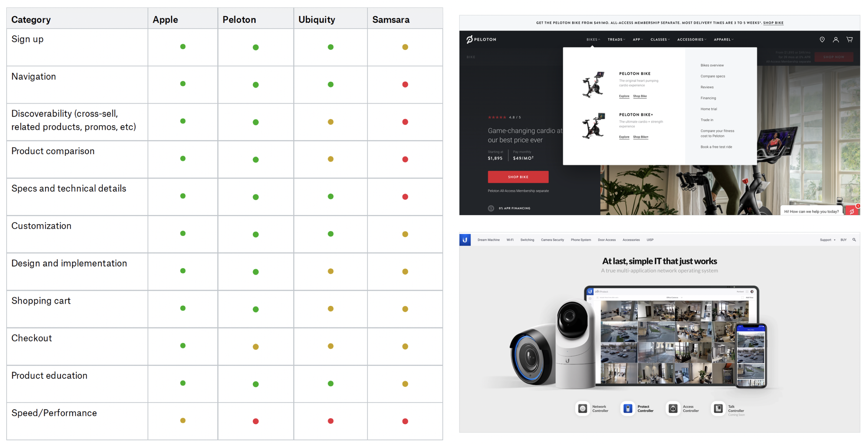Select Compare specs in Bikes menu
The width and height of the screenshot is (868, 444).
coord(712,76)
